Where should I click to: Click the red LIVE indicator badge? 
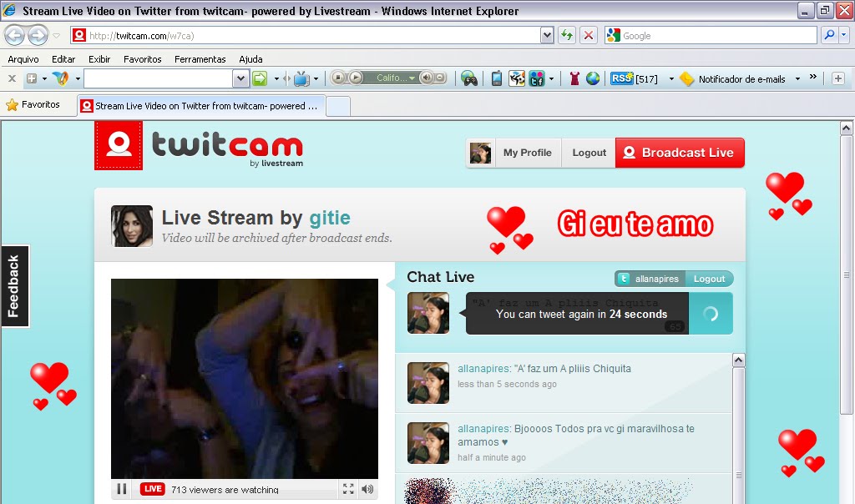point(153,489)
